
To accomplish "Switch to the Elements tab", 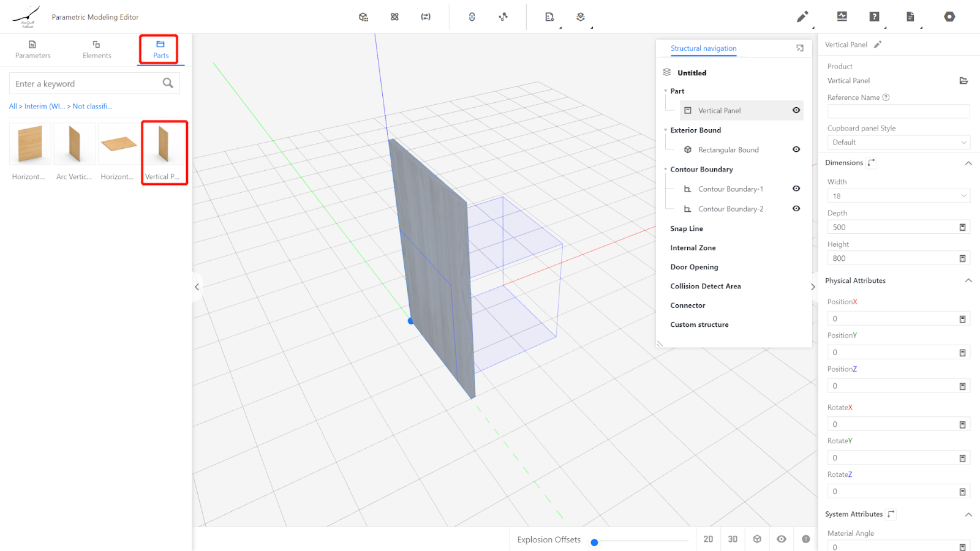I will click(x=97, y=49).
